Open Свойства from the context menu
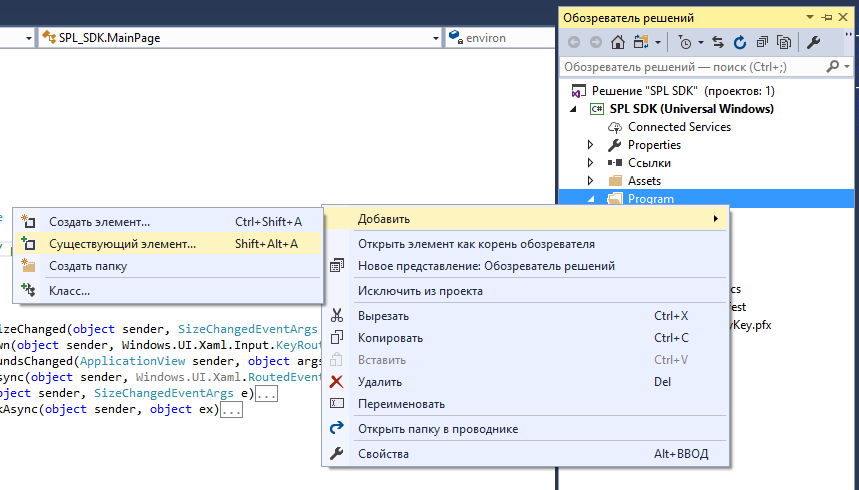 tap(525, 454)
